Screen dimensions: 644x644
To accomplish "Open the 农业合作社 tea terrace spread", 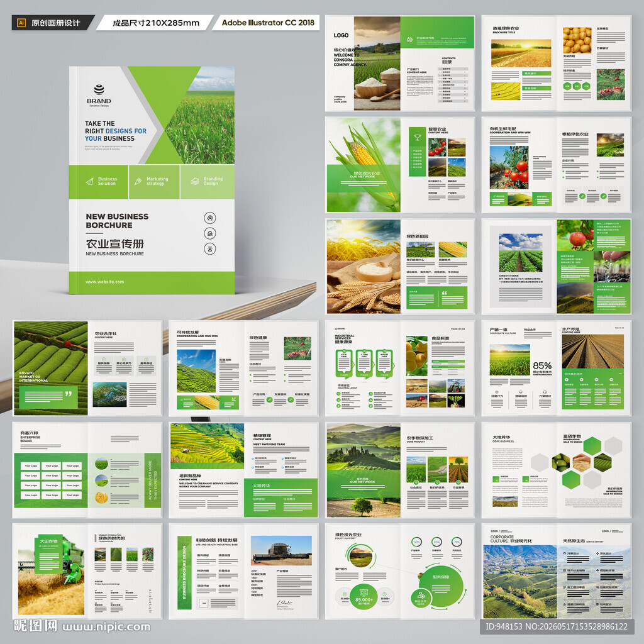I will (87, 368).
